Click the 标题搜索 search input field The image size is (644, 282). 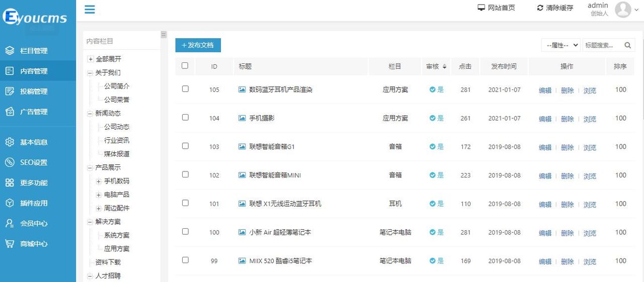603,45
